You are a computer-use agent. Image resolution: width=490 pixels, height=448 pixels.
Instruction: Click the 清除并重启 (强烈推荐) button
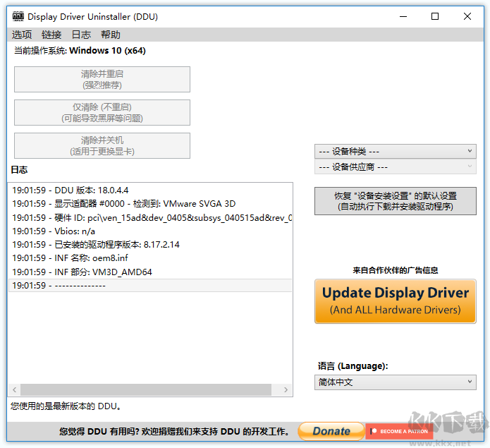click(x=102, y=80)
